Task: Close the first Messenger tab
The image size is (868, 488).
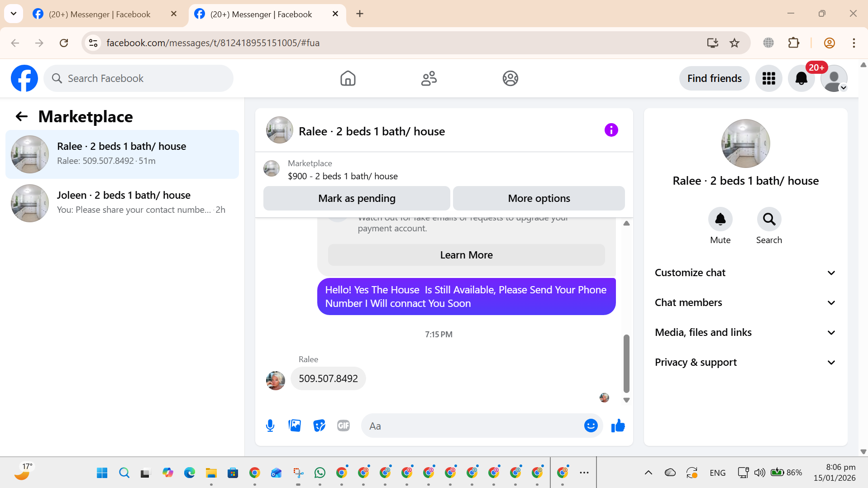Action: (x=174, y=14)
